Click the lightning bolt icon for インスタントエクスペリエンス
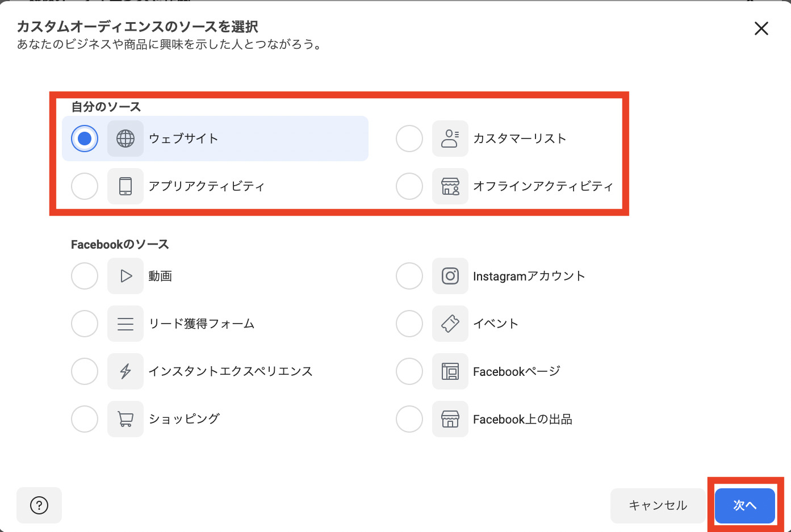Image resolution: width=791 pixels, height=532 pixels. [125, 371]
